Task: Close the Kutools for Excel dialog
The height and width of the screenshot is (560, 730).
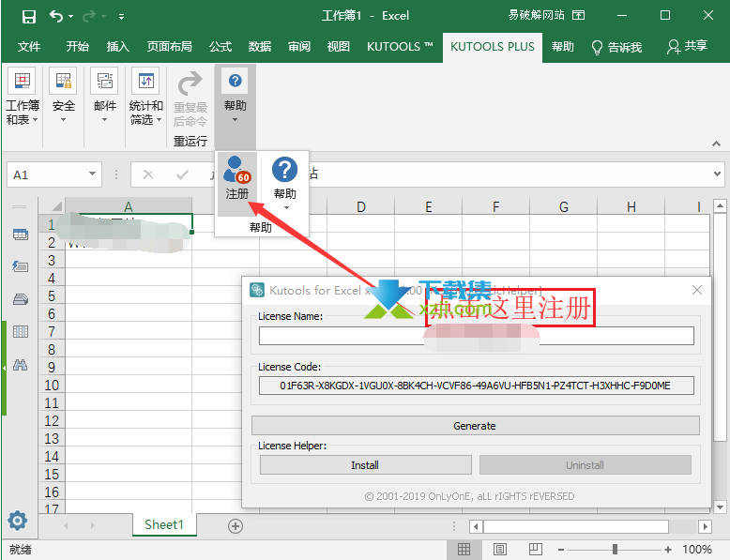Action: click(697, 290)
